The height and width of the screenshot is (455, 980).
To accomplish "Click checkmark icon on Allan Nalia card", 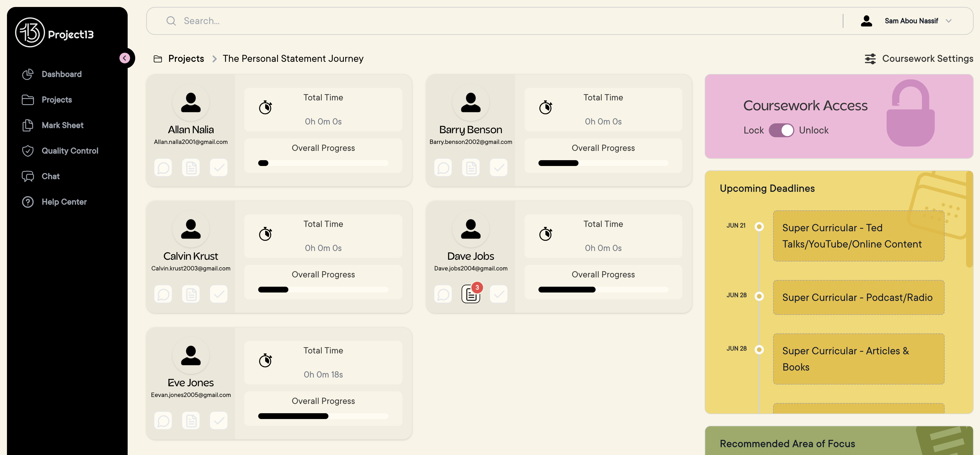I will coord(219,167).
